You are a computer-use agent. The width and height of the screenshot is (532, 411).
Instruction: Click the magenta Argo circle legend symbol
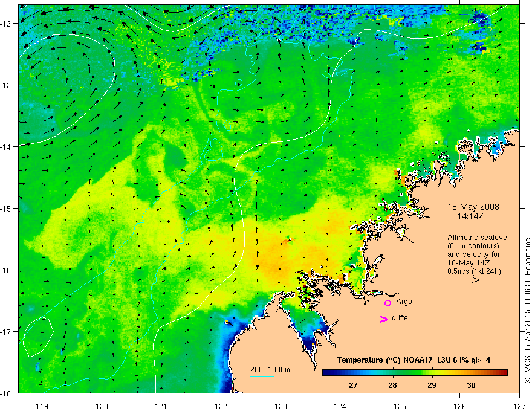(x=388, y=303)
